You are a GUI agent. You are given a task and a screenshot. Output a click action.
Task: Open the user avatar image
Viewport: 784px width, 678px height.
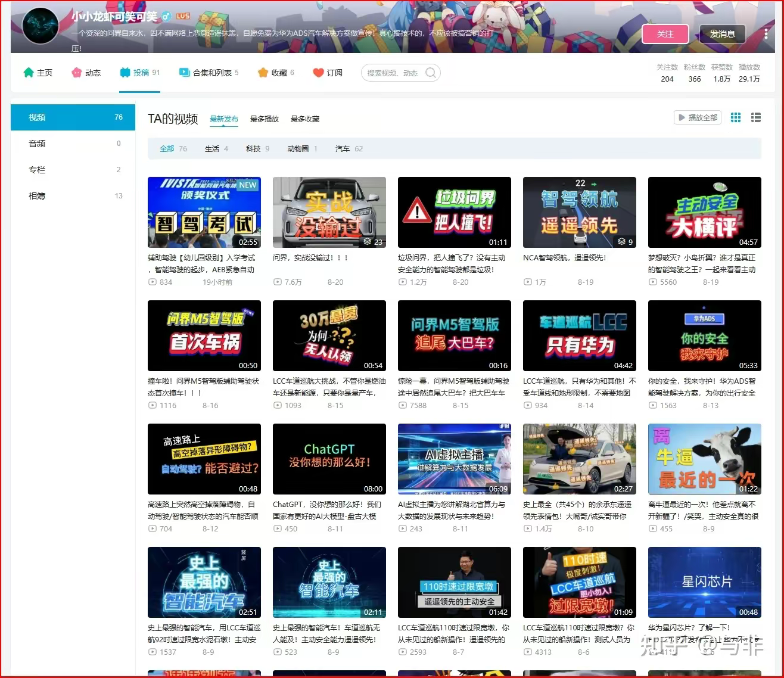pyautogui.click(x=40, y=26)
